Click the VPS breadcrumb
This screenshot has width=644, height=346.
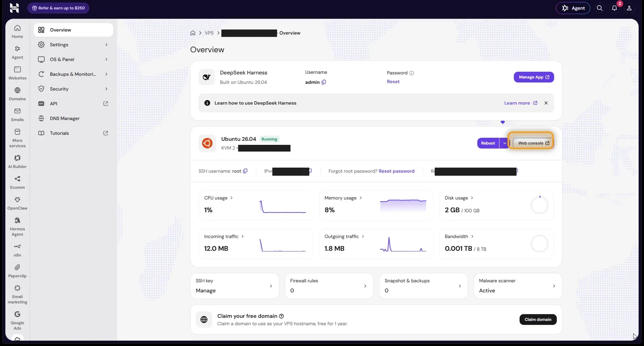pos(209,33)
